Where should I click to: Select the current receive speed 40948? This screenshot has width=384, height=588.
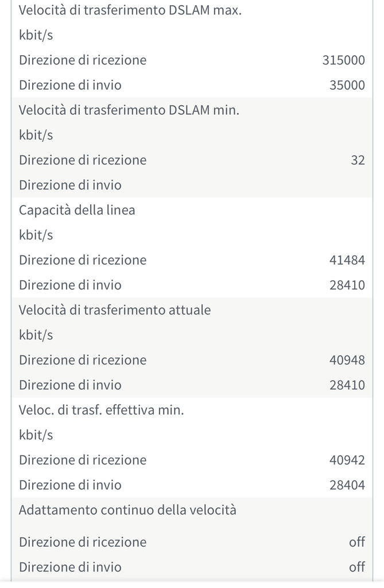coord(347,360)
